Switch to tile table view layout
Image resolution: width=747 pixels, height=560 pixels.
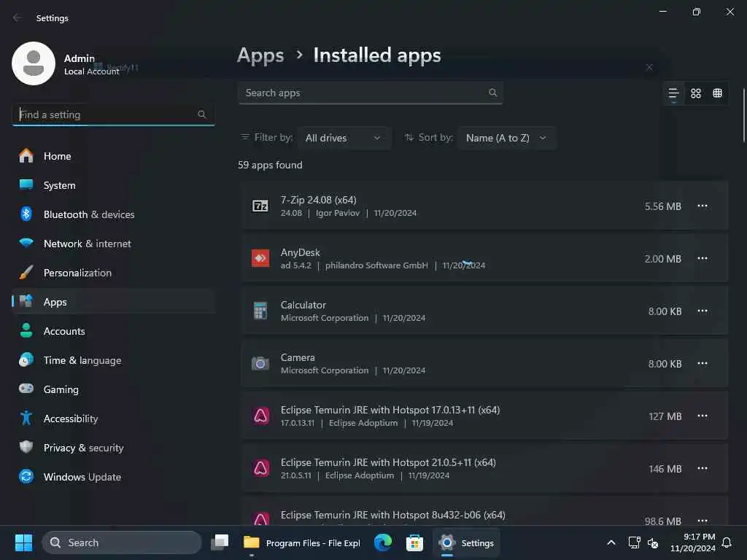(x=718, y=93)
